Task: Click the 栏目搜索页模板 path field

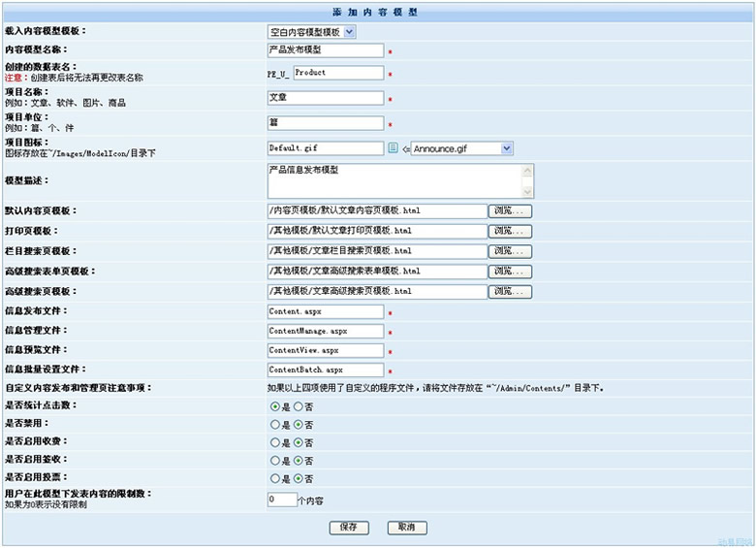Action: tap(378, 251)
